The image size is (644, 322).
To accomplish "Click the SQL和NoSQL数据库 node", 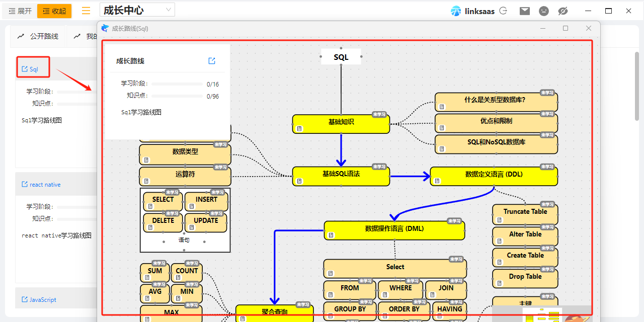I will pos(496,144).
